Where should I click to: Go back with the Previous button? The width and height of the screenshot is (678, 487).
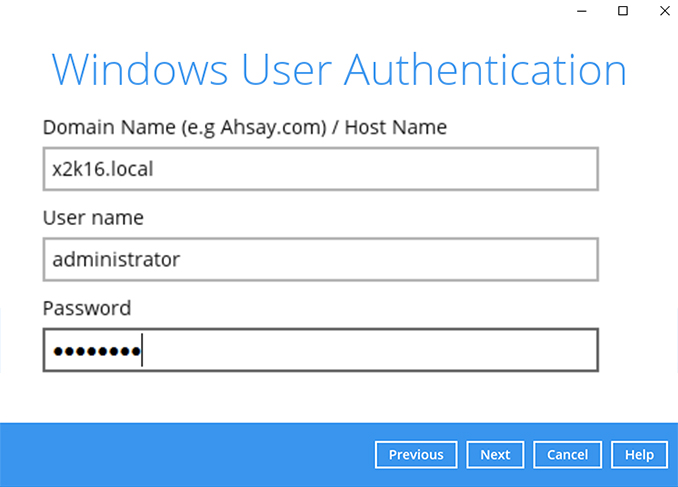416,455
